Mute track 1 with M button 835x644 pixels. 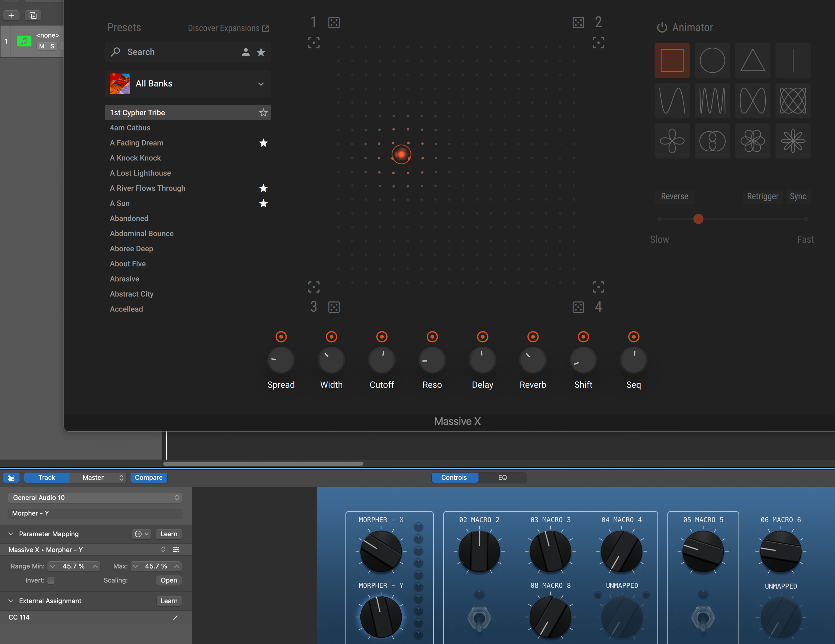click(x=42, y=46)
